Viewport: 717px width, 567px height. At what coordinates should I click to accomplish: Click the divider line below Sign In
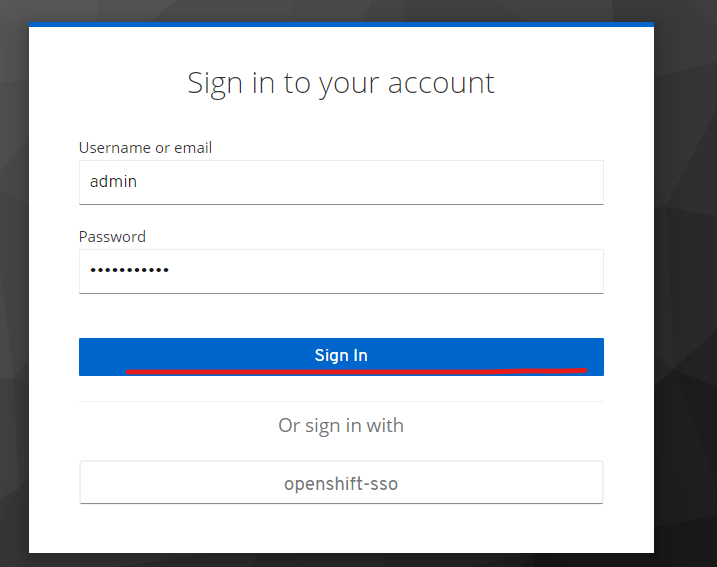pyautogui.click(x=341, y=401)
